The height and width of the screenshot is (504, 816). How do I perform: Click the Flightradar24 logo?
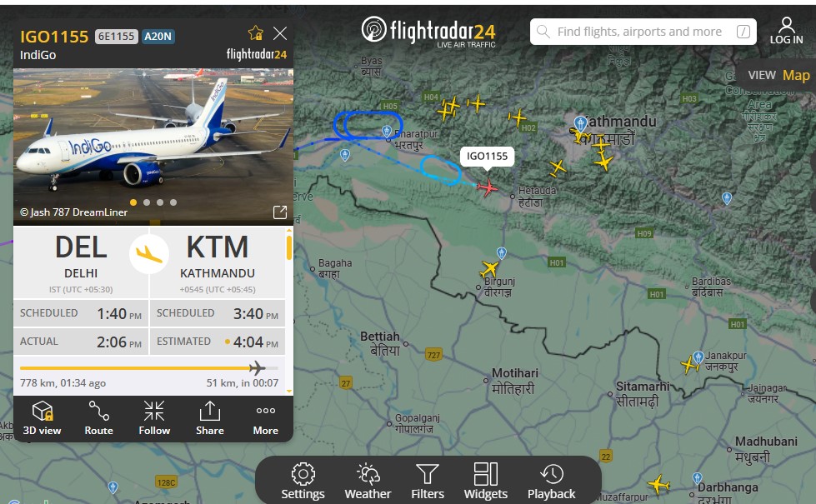pos(428,31)
